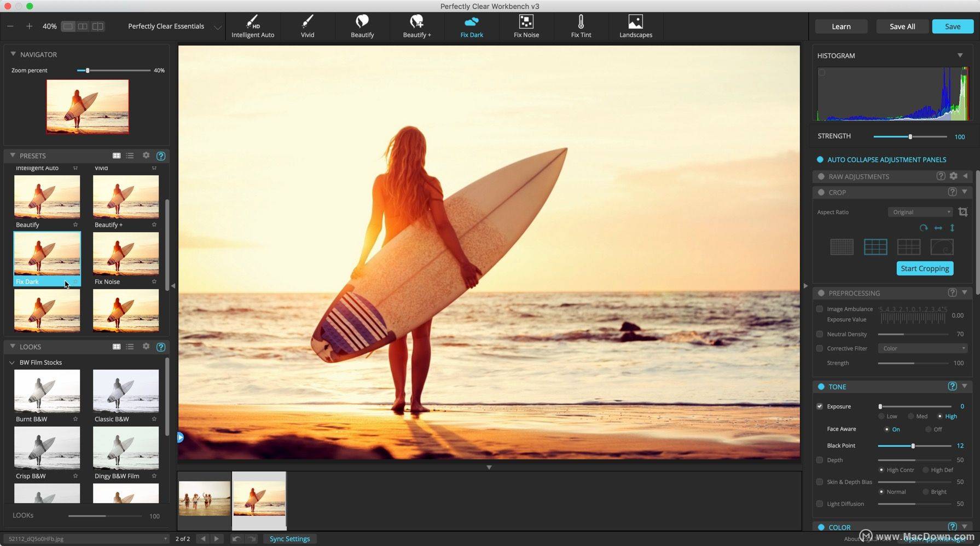
Task: Uncheck the Exposure checkbox
Action: tap(820, 406)
